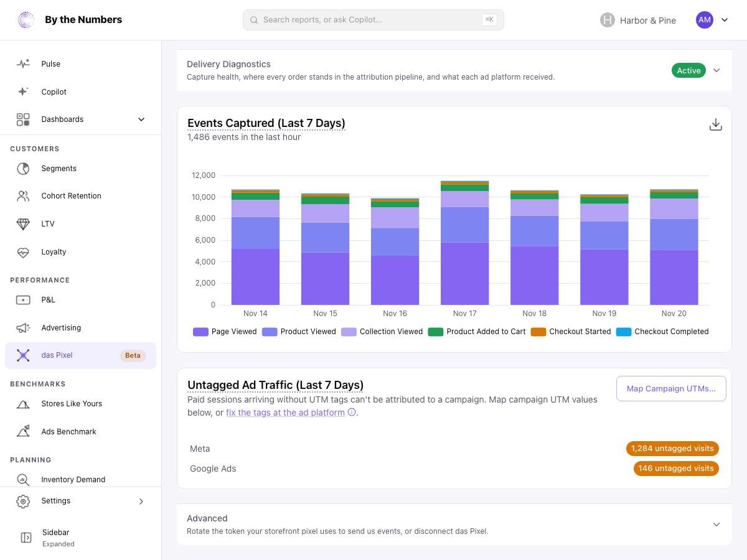Collapse the Delivery Diagnostics section

[716, 70]
